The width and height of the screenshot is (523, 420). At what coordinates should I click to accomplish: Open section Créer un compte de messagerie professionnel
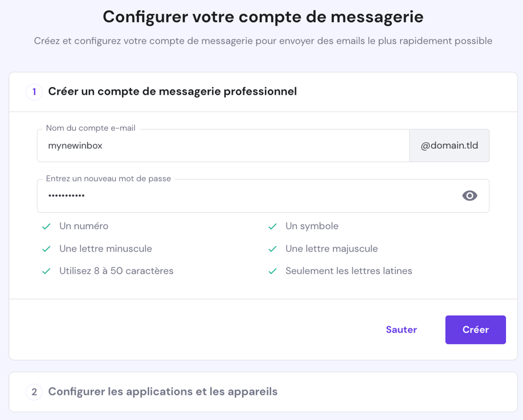172,91
